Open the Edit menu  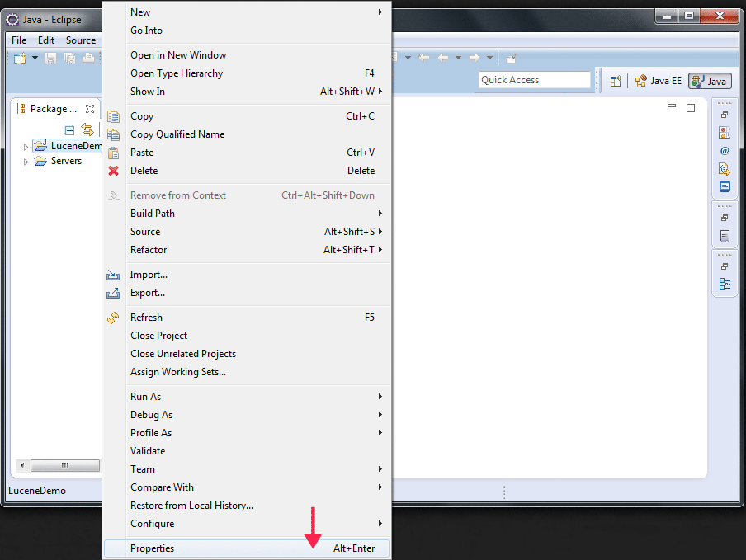(46, 40)
